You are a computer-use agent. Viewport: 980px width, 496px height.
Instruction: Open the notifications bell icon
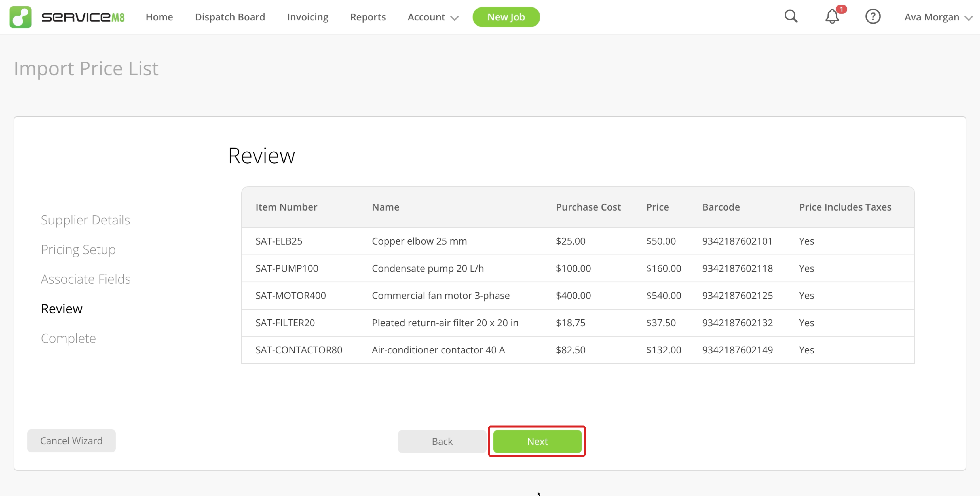(x=832, y=16)
